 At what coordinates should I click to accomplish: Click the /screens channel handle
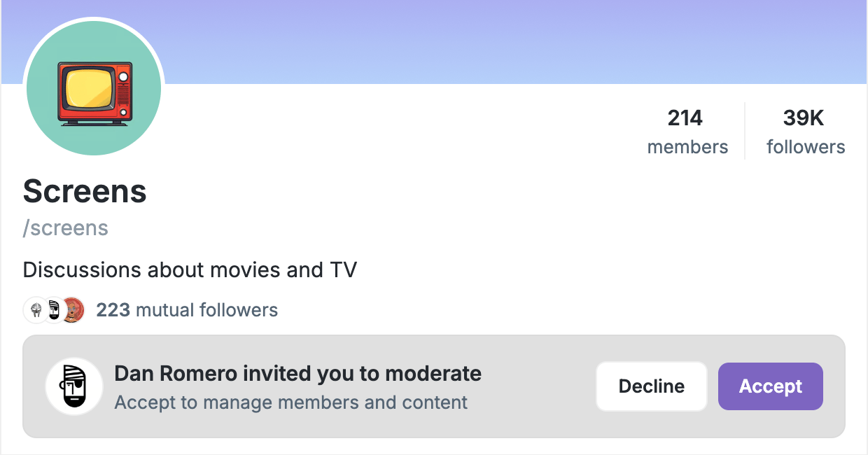(x=66, y=228)
